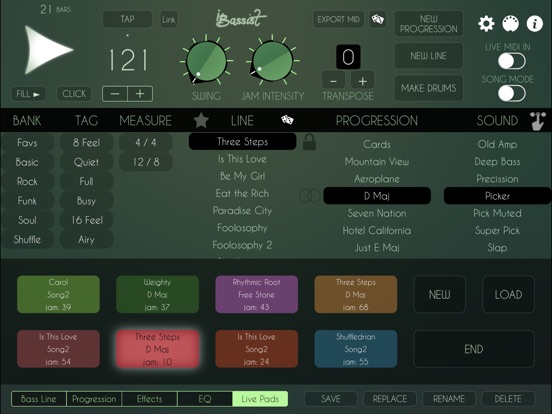Viewport: 552px width, 414px height.
Task: Decrease tempo with the minus button
Action: tap(115, 94)
